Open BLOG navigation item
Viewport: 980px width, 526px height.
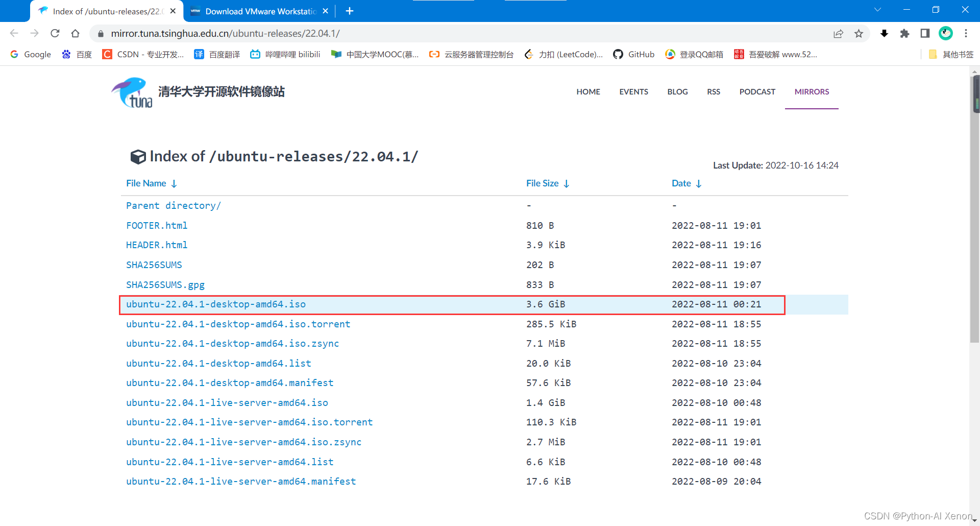(677, 92)
